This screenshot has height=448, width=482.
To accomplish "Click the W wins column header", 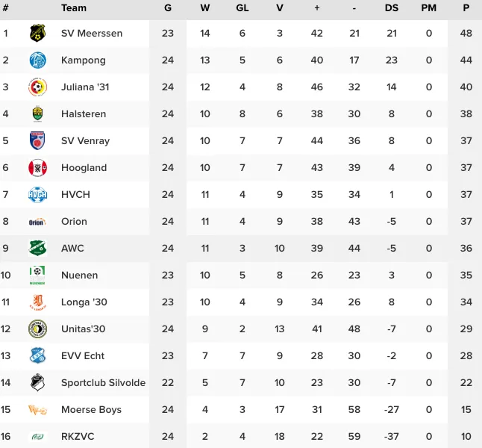I will (205, 8).
